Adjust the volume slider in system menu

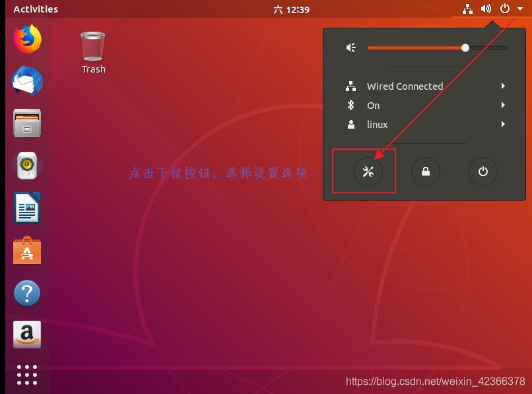tap(438, 48)
